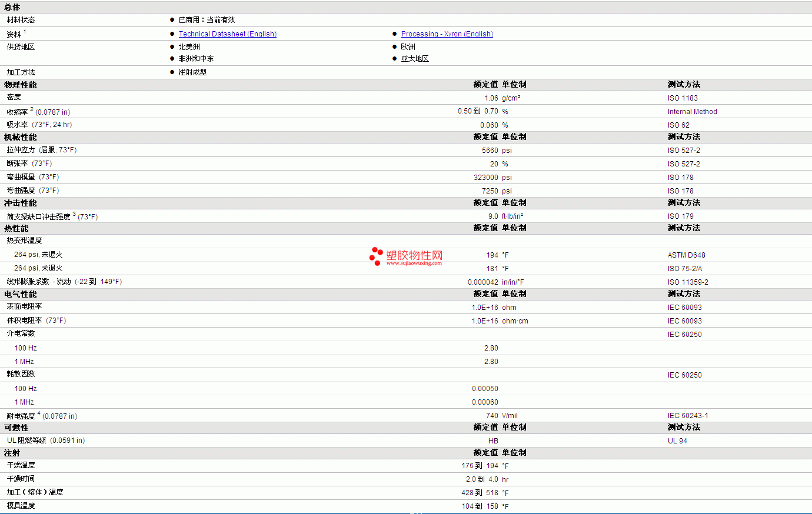812x514 pixels.
Task: Click the ASTM D648 test method cell
Action: pyautogui.click(x=687, y=255)
